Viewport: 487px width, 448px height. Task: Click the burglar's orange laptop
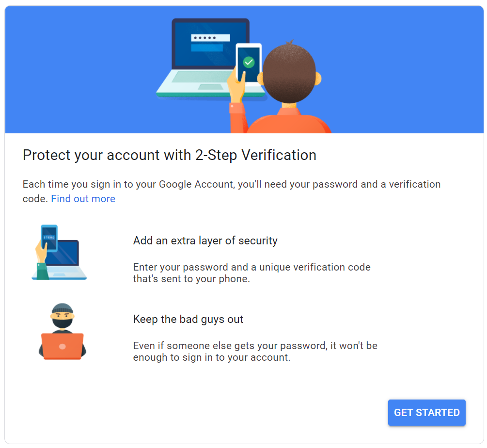tap(62, 346)
